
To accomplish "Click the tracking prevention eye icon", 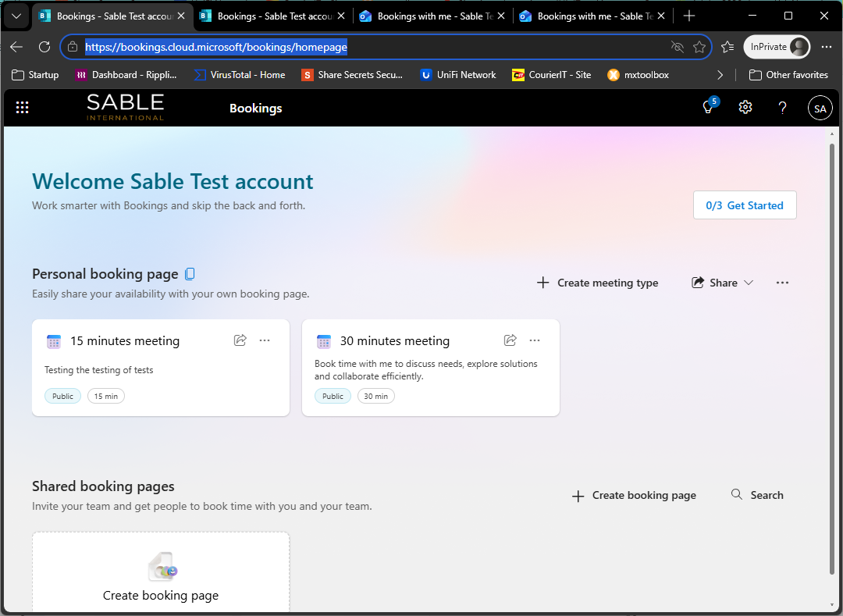I will (678, 48).
